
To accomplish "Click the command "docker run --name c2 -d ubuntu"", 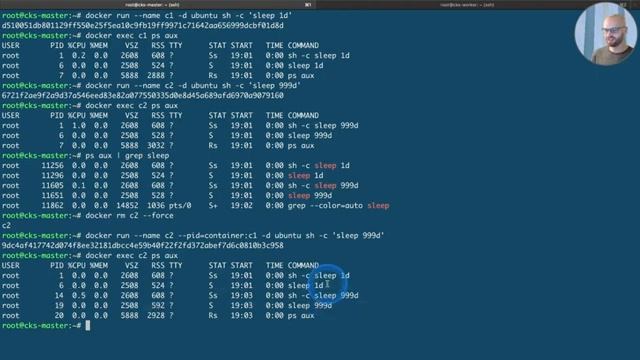I will click(x=193, y=85).
